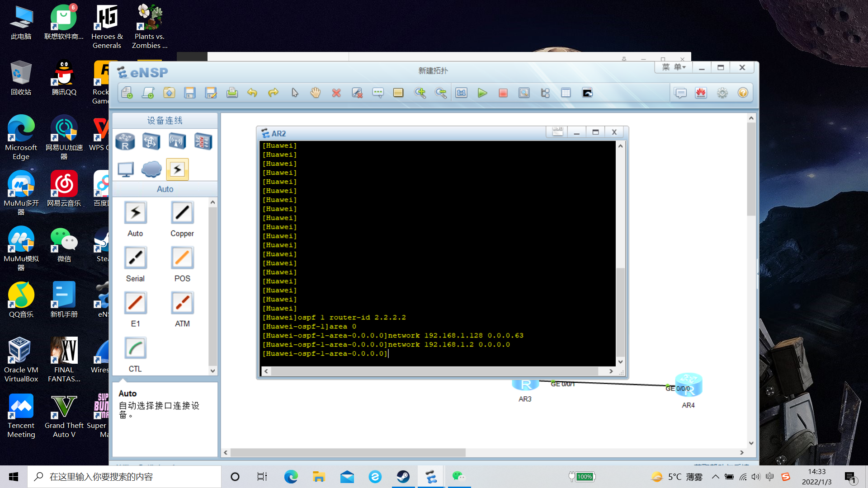This screenshot has height=488, width=868.
Task: Open Steam from the taskbar
Action: (x=403, y=477)
